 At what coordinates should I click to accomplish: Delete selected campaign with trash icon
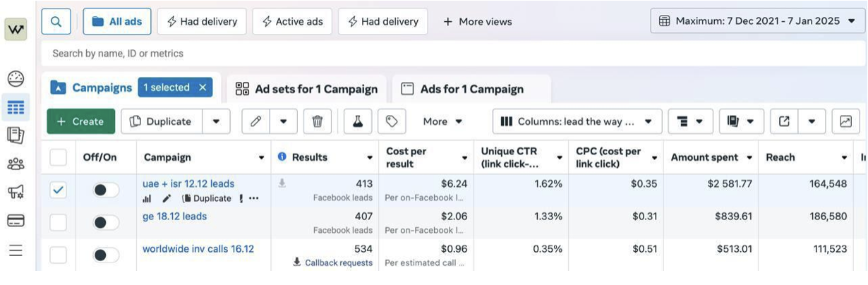pyautogui.click(x=318, y=121)
